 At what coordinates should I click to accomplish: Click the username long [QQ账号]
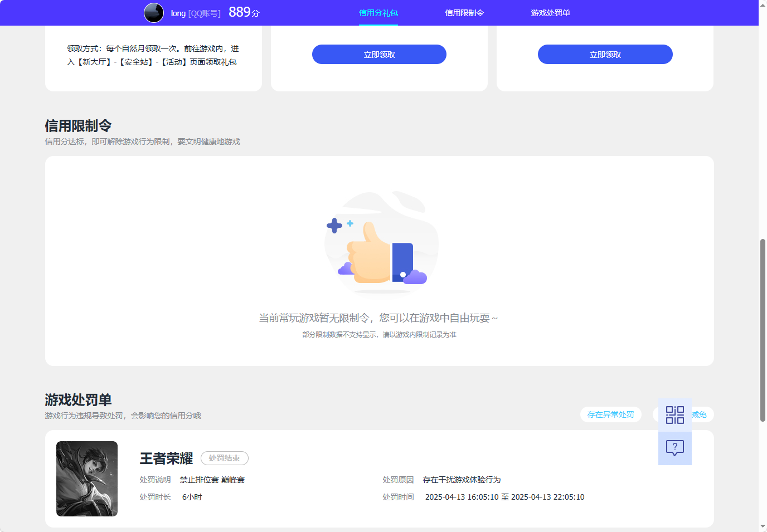click(196, 13)
